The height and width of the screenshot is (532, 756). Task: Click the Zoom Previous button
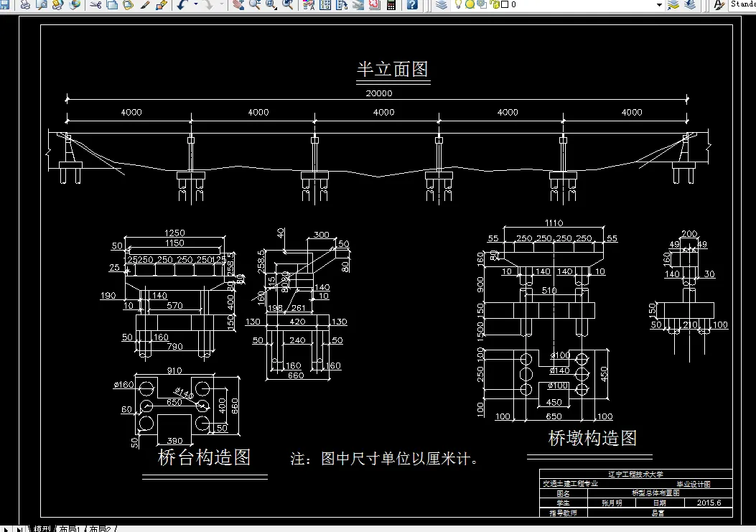pyautogui.click(x=288, y=6)
